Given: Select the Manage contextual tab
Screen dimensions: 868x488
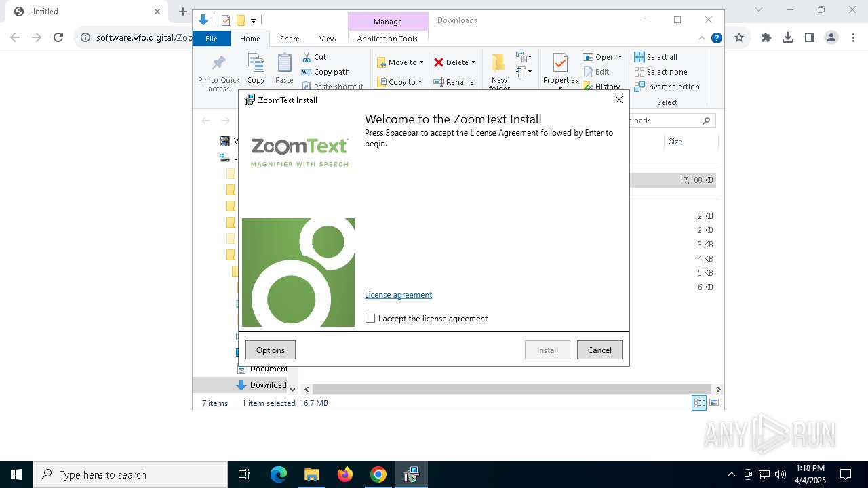Looking at the screenshot, I should click(x=388, y=22).
